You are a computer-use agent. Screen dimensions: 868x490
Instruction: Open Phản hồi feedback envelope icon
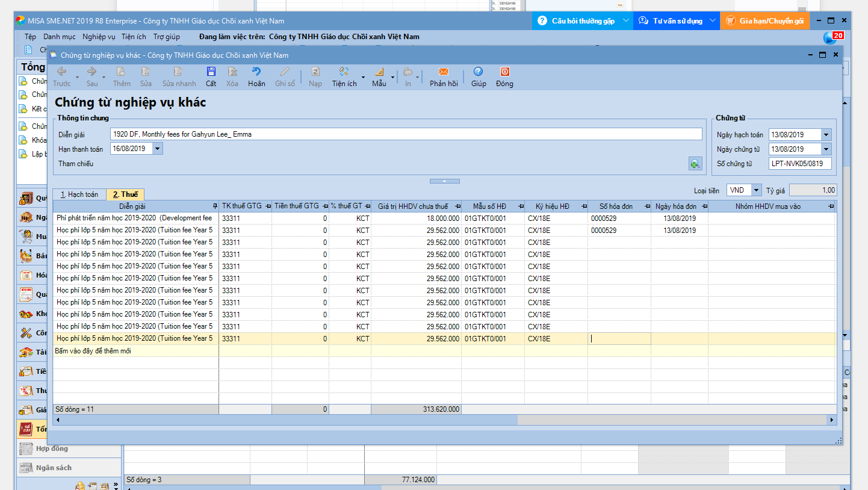click(444, 72)
